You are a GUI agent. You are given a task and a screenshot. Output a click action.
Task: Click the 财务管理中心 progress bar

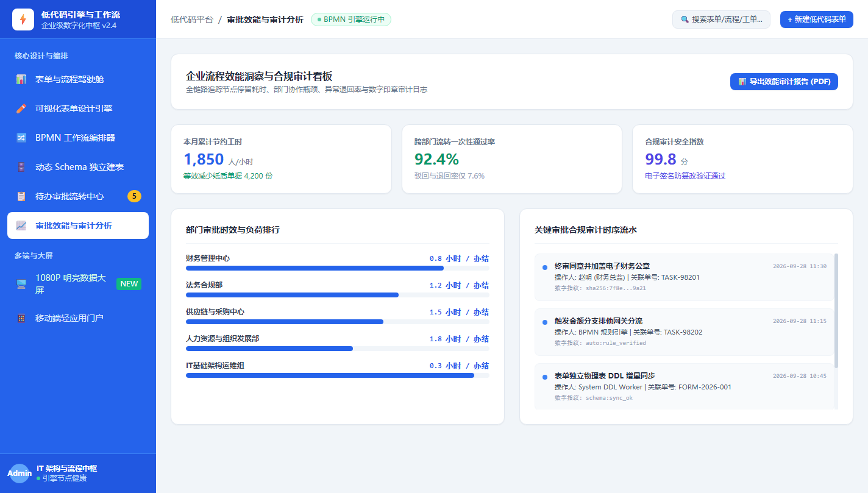[338, 268]
